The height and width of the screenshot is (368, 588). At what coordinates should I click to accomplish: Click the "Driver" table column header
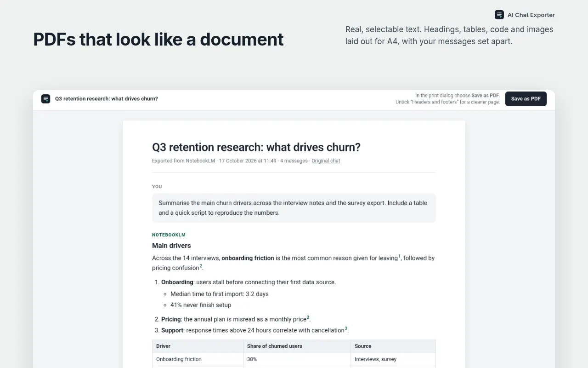[198, 346]
